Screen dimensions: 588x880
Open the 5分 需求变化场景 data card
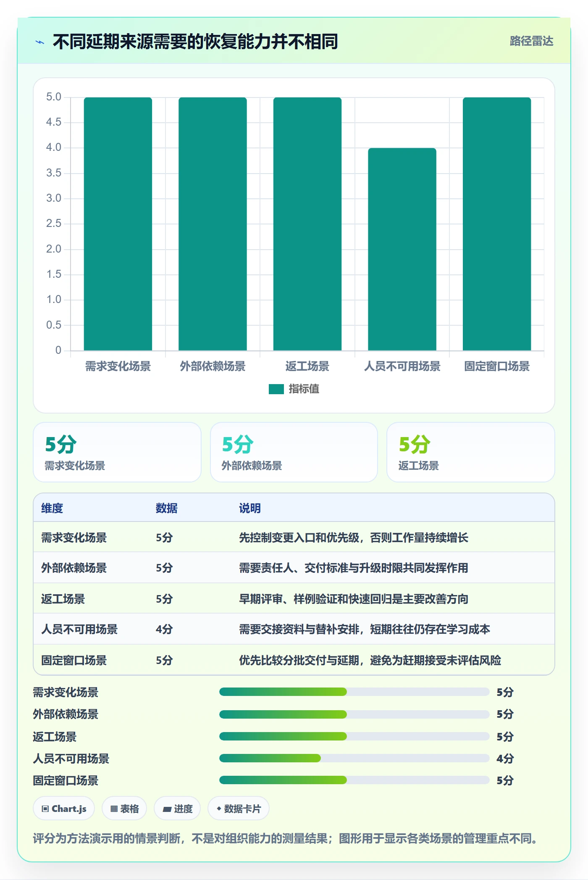coord(117,452)
